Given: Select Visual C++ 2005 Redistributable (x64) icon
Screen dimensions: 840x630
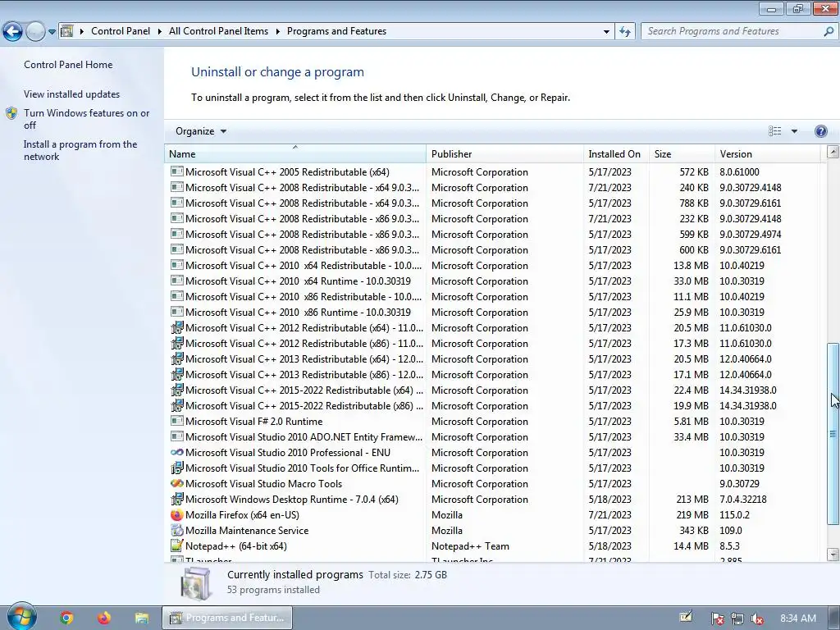Looking at the screenshot, I should click(x=177, y=172).
